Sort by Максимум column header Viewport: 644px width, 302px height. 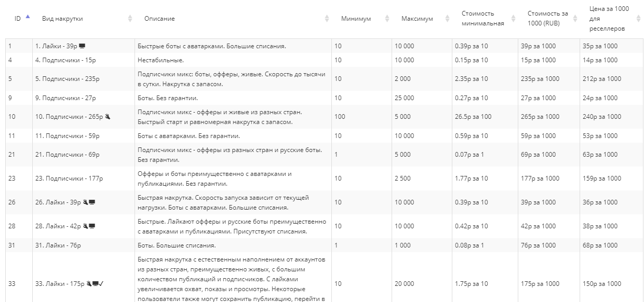447,19
